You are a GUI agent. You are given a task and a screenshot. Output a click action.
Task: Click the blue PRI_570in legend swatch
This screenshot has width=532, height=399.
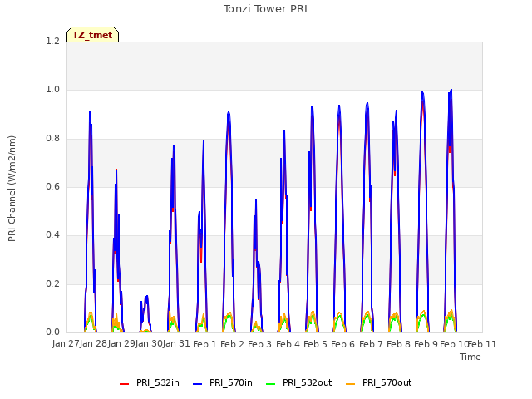(x=198, y=384)
